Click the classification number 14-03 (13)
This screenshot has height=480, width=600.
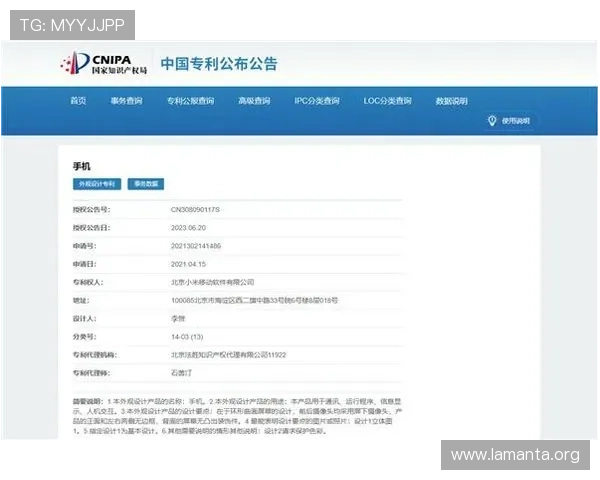point(187,337)
